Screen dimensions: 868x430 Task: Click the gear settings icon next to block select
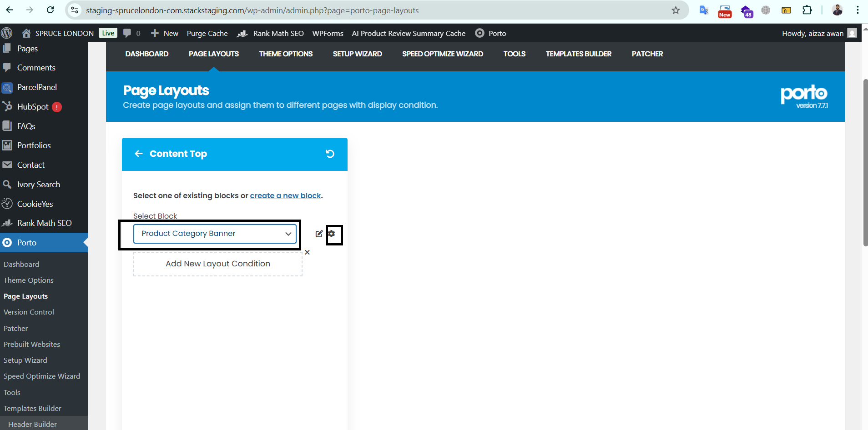(332, 234)
